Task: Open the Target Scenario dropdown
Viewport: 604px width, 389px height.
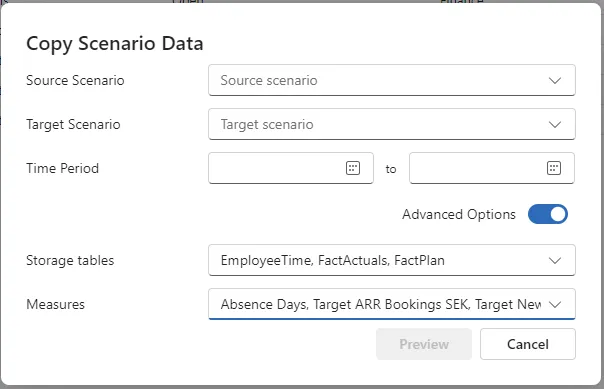Action: point(392,124)
